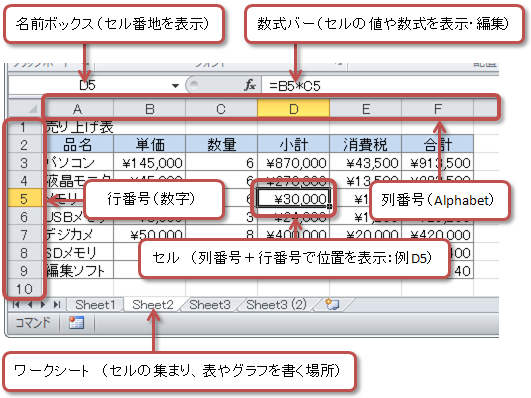Image resolution: width=531 pixels, height=398 pixels.
Task: Select column A header
Action: point(78,109)
